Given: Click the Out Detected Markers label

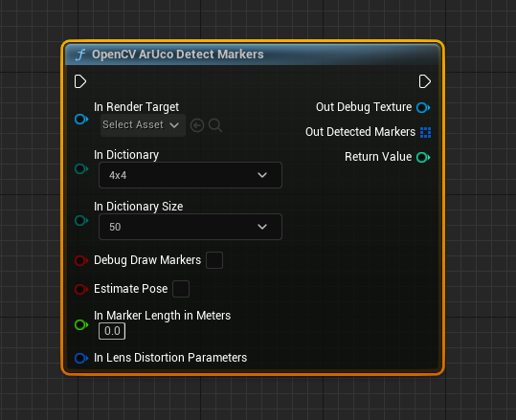Looking at the screenshot, I should (x=360, y=132).
